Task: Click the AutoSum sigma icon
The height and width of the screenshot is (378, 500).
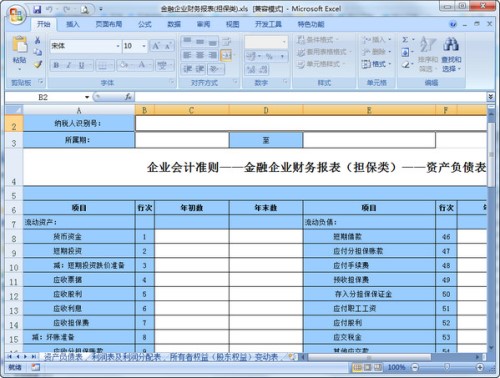Action: point(405,40)
